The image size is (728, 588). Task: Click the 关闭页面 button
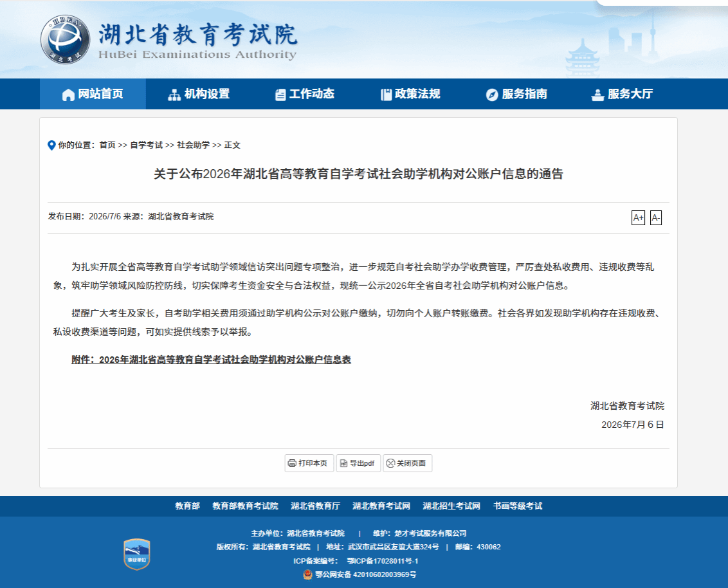pyautogui.click(x=408, y=463)
